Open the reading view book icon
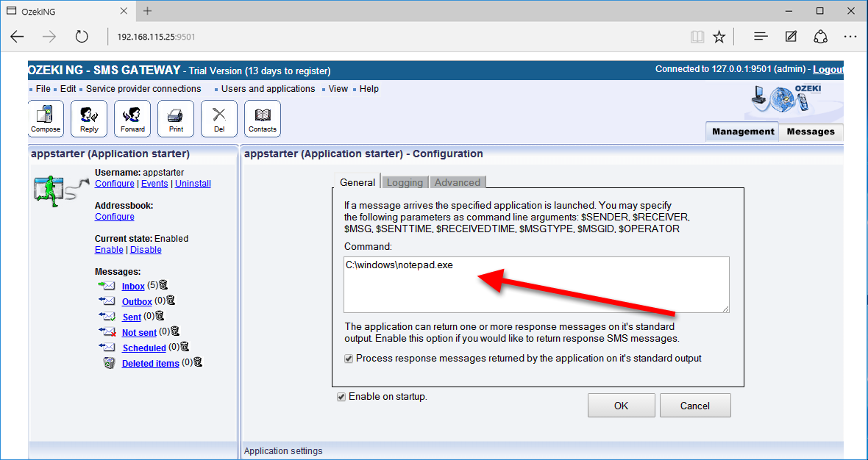 coord(697,37)
